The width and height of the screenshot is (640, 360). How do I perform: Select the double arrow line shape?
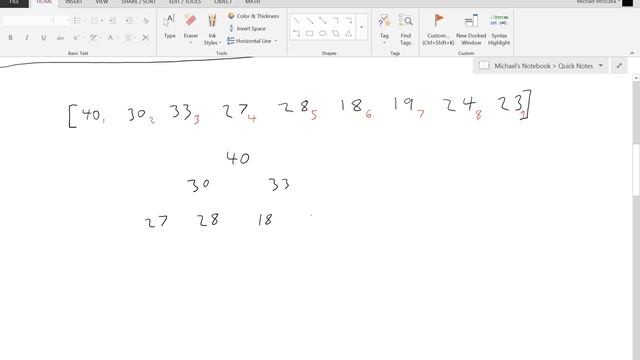[x=323, y=20]
